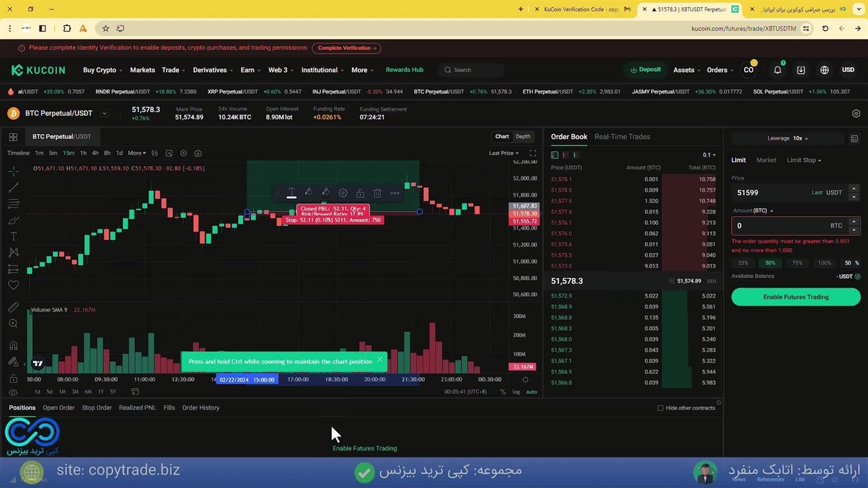This screenshot has width=868, height=488.
Task: Open the notifications bell
Action: pos(778,70)
